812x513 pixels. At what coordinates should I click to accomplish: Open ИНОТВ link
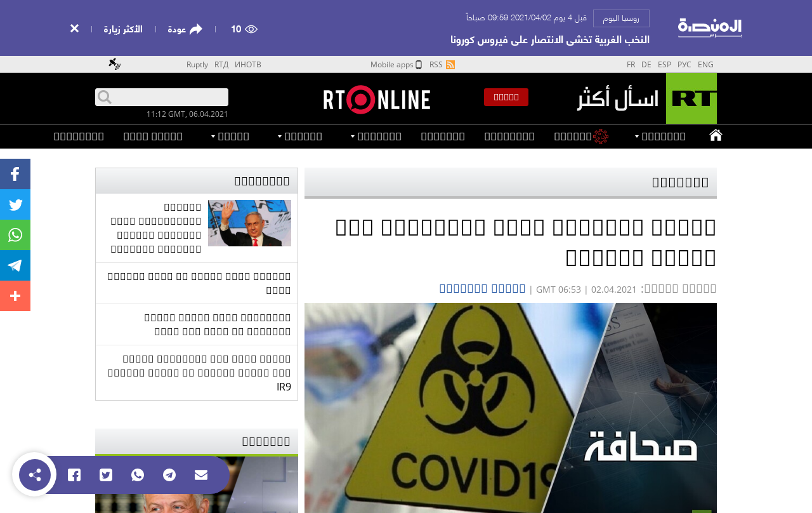tap(248, 64)
